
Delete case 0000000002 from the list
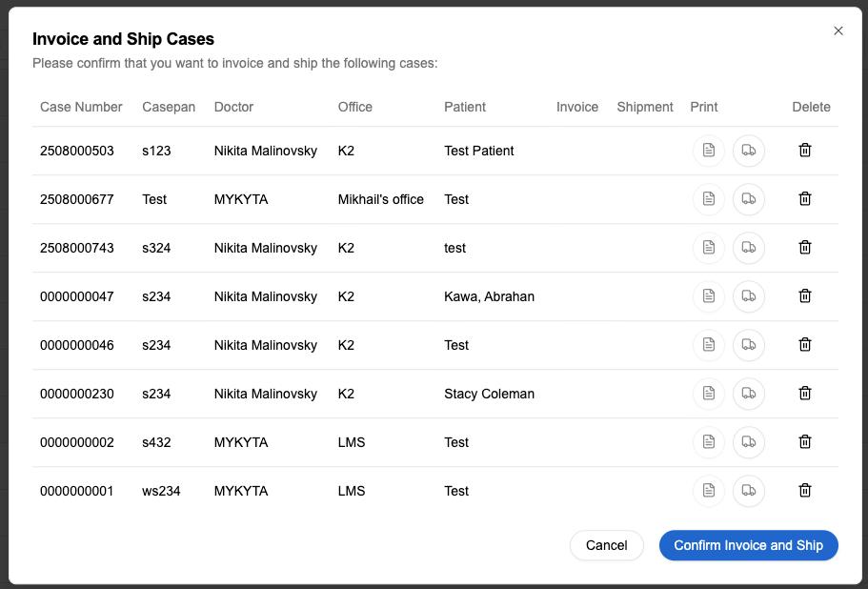coord(805,442)
